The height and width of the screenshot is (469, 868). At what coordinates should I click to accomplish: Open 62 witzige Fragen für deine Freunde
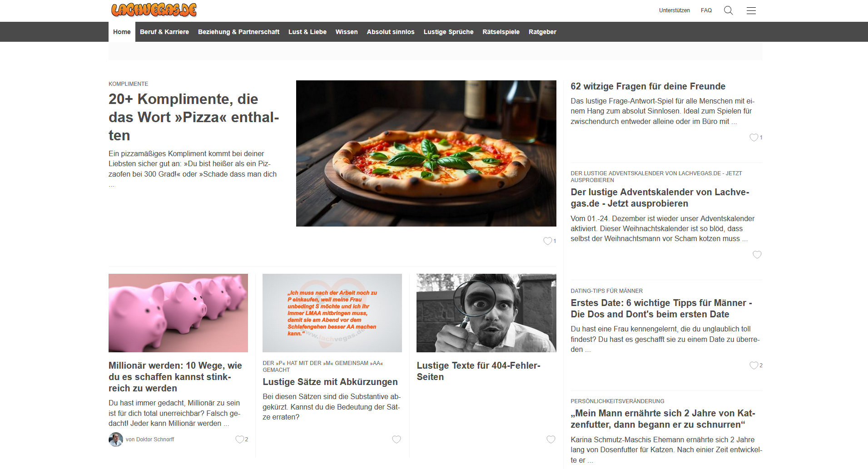tap(648, 86)
